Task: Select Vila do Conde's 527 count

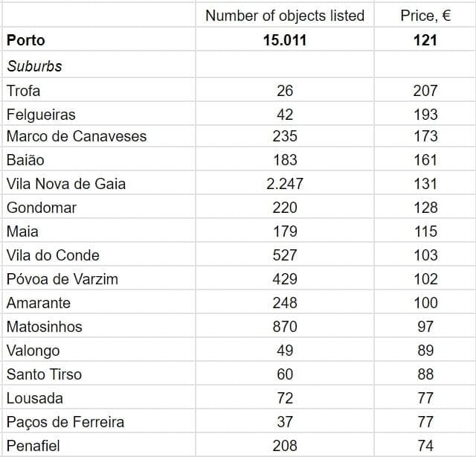Action: [285, 255]
